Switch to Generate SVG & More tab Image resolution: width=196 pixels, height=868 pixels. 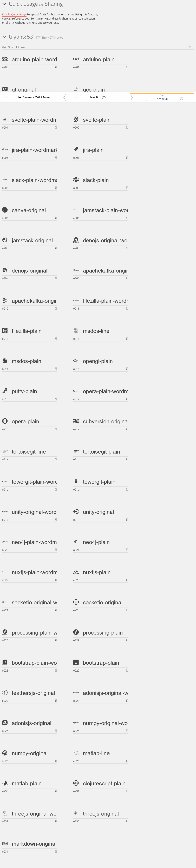pos(34,97)
